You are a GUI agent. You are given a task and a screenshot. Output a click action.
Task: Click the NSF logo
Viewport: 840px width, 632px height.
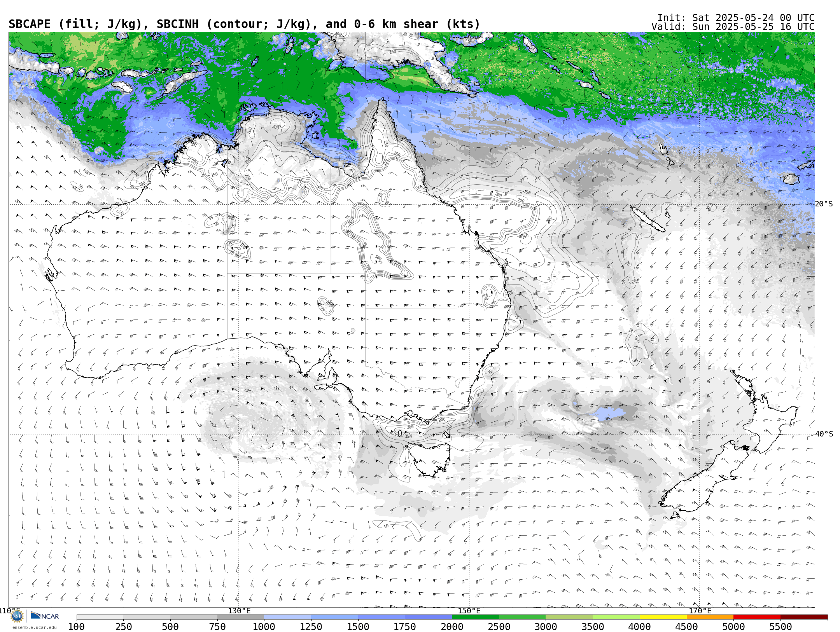coord(17,616)
